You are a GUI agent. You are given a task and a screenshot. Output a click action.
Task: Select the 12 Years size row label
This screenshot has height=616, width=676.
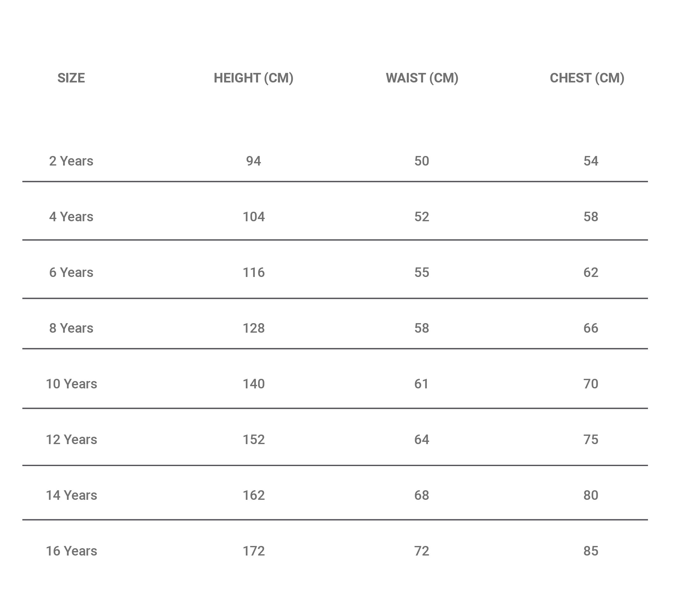pos(71,440)
